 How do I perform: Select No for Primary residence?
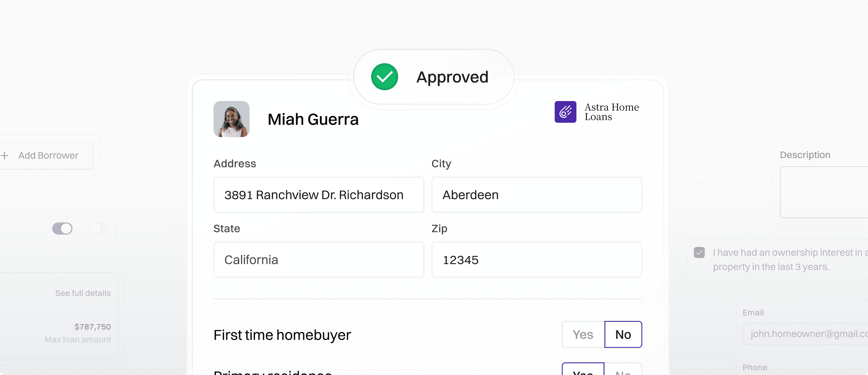tap(623, 372)
